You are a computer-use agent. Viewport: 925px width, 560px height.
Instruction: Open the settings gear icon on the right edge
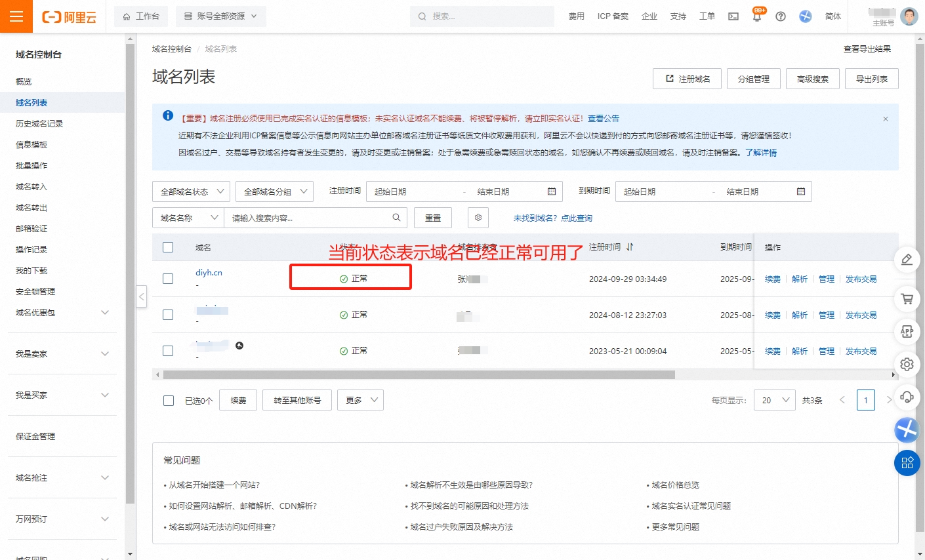point(907,365)
